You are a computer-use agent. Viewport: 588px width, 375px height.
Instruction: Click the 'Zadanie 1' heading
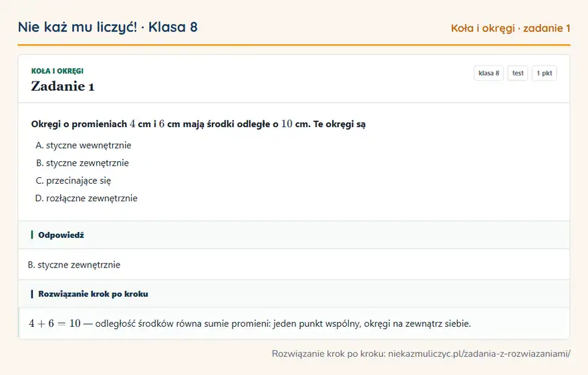(63, 86)
